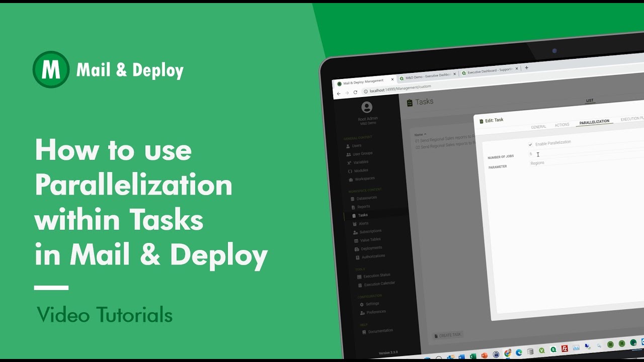This screenshot has height=362, width=644.
Task: Click the Modules curly-braces icon
Action: click(x=350, y=171)
